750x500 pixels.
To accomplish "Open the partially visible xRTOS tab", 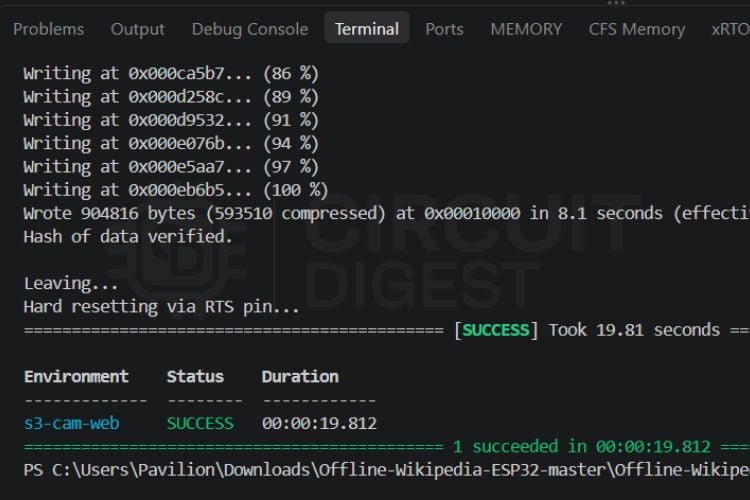I will 730,29.
